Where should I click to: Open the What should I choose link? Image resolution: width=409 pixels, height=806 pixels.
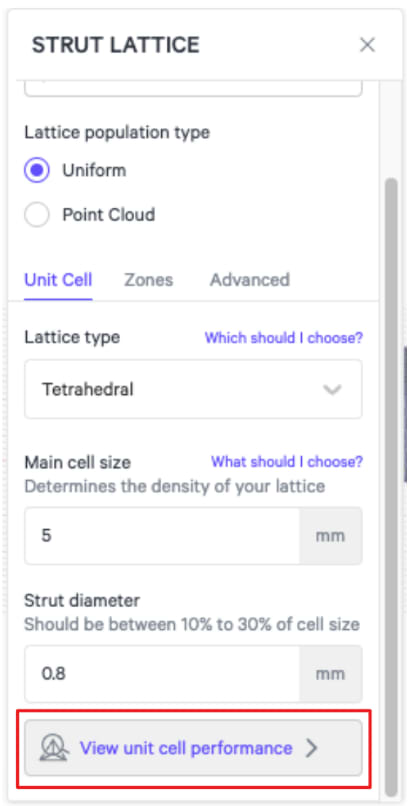(287, 462)
